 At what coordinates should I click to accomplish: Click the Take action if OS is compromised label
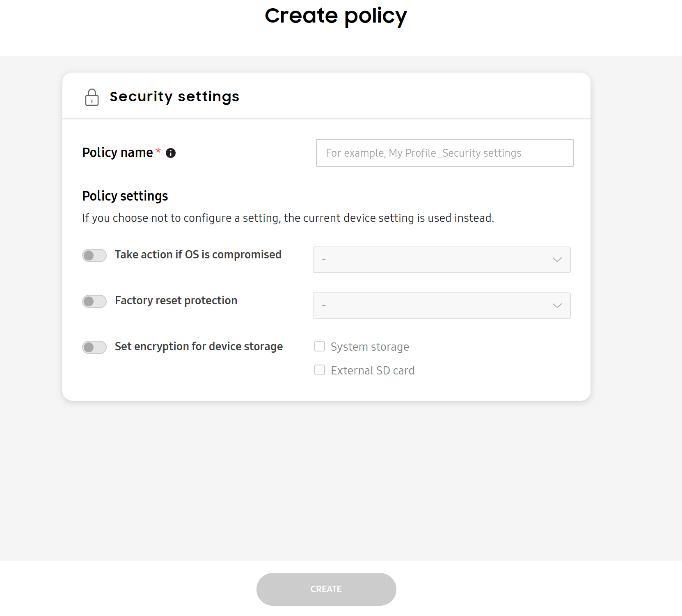198,254
